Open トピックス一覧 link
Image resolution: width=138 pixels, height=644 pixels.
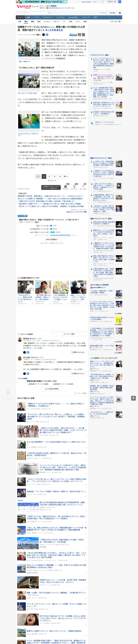(x=115, y=21)
